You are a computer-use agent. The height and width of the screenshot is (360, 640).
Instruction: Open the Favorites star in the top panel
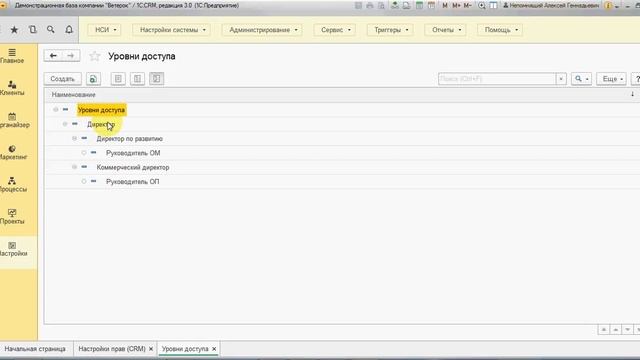14,29
